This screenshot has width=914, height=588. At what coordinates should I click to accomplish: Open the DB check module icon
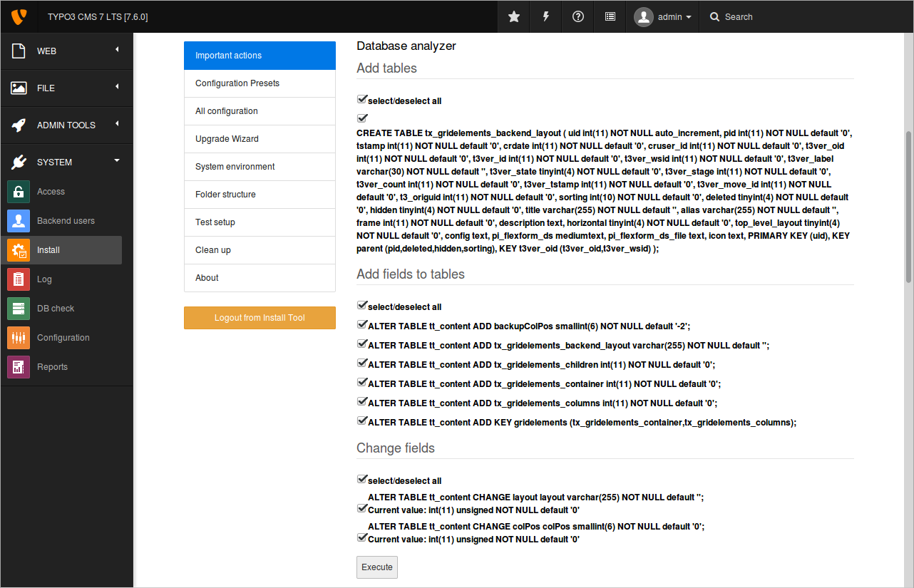pos(19,309)
